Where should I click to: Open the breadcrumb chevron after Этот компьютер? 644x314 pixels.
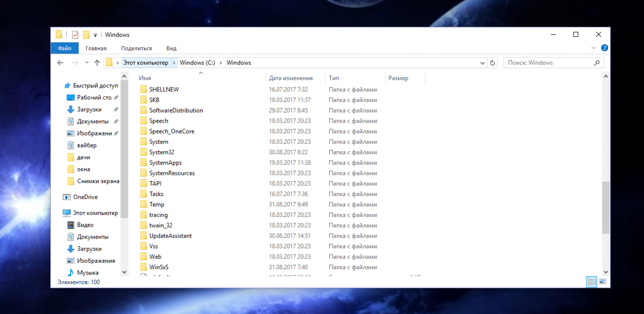pos(174,63)
